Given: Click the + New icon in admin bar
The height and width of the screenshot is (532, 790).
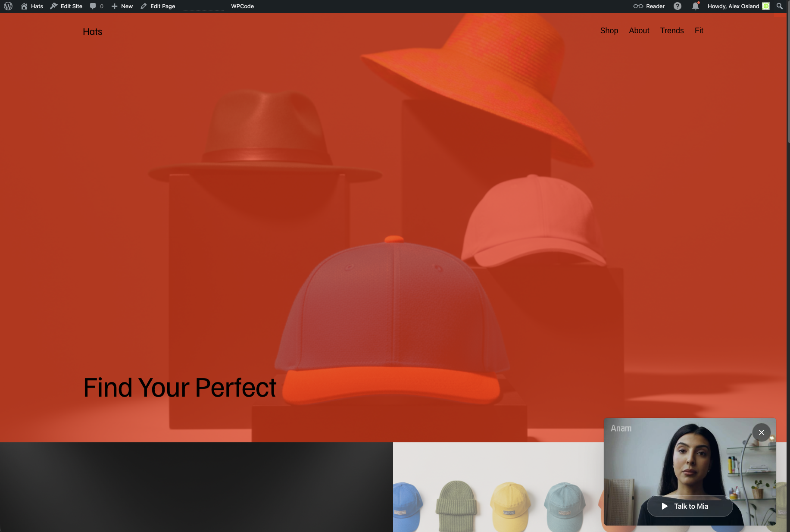Looking at the screenshot, I should click(115, 6).
